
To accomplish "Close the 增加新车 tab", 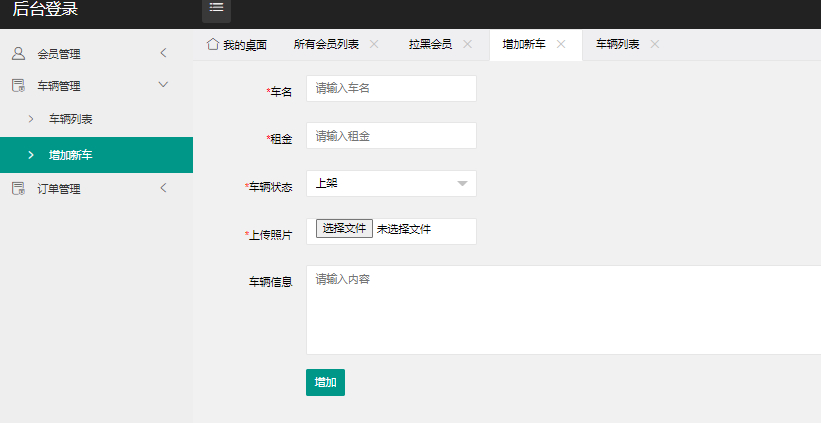I will tap(561, 44).
